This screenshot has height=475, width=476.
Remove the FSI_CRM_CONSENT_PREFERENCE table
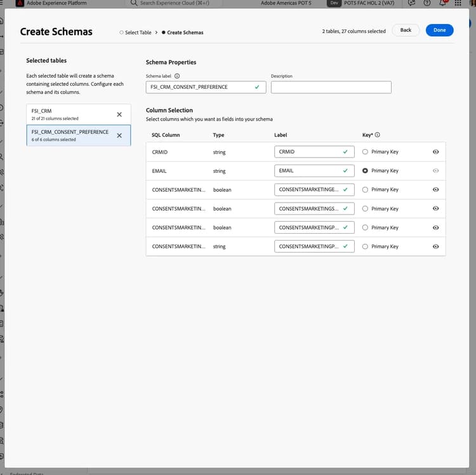119,135
